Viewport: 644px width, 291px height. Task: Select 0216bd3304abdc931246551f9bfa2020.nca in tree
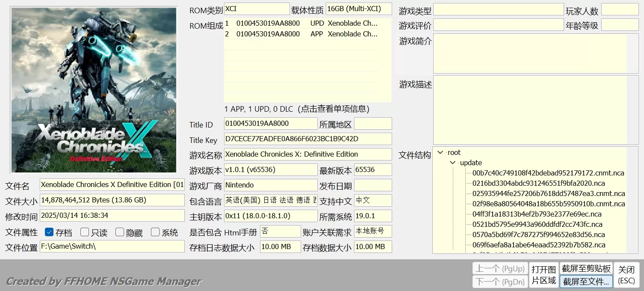(538, 183)
